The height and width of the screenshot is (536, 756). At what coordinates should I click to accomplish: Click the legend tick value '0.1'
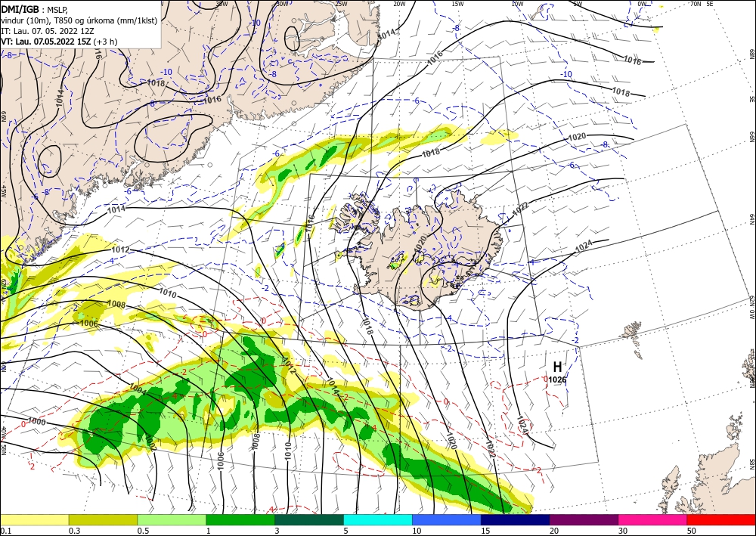point(5,531)
